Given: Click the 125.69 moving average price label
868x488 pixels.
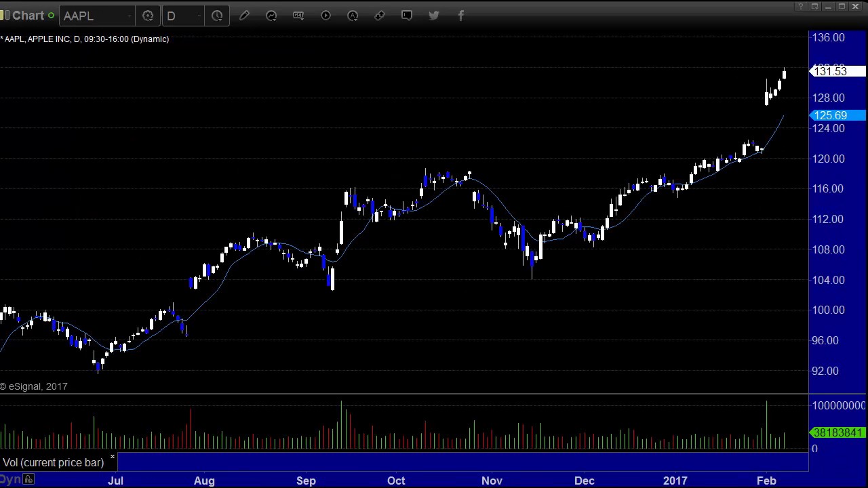Looking at the screenshot, I should [838, 115].
